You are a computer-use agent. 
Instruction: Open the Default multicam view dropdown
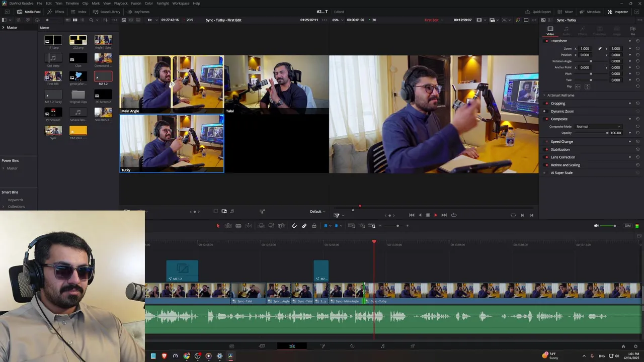click(x=317, y=212)
